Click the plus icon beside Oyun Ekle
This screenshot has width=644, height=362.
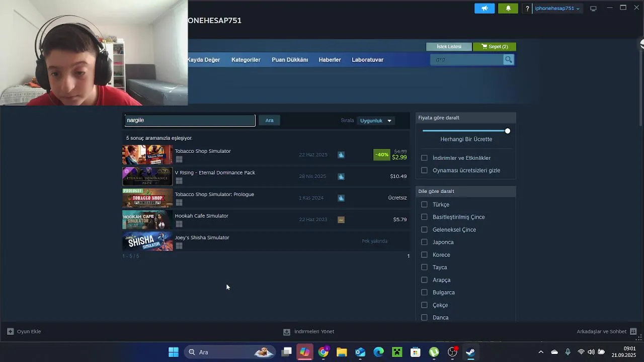coord(10,331)
